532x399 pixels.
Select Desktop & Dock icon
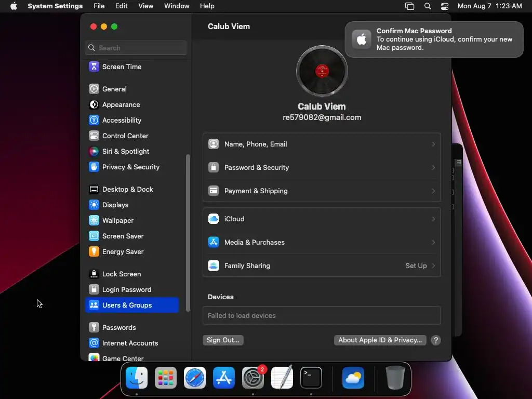coord(94,189)
